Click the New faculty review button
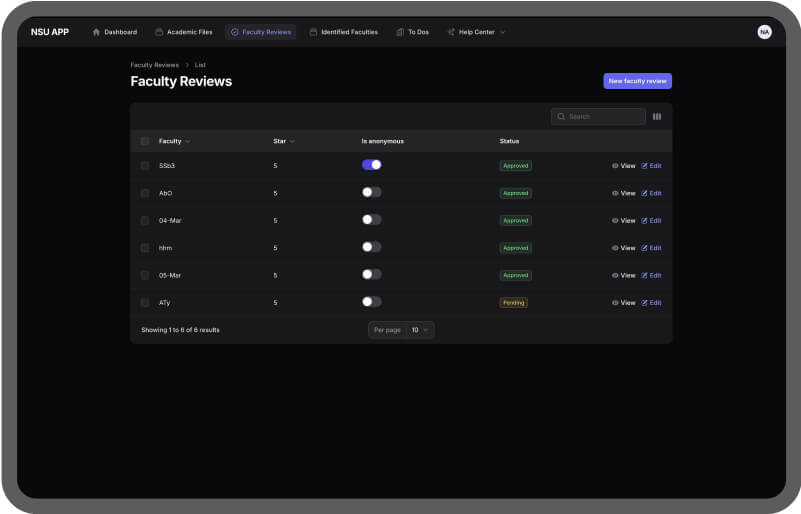 (x=637, y=81)
